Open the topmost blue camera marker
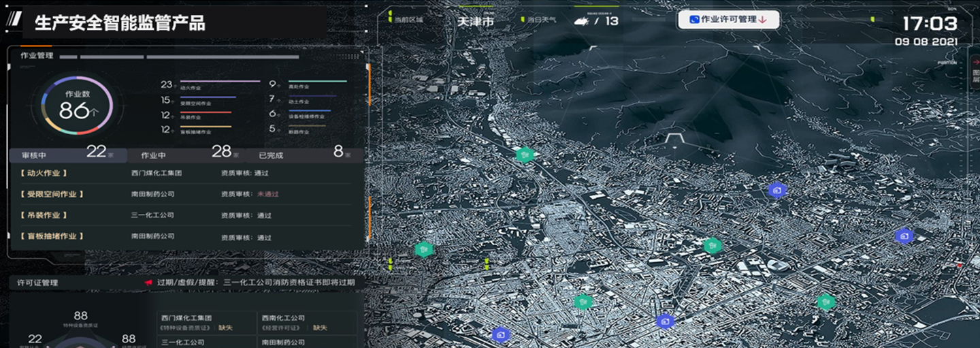 click(777, 191)
